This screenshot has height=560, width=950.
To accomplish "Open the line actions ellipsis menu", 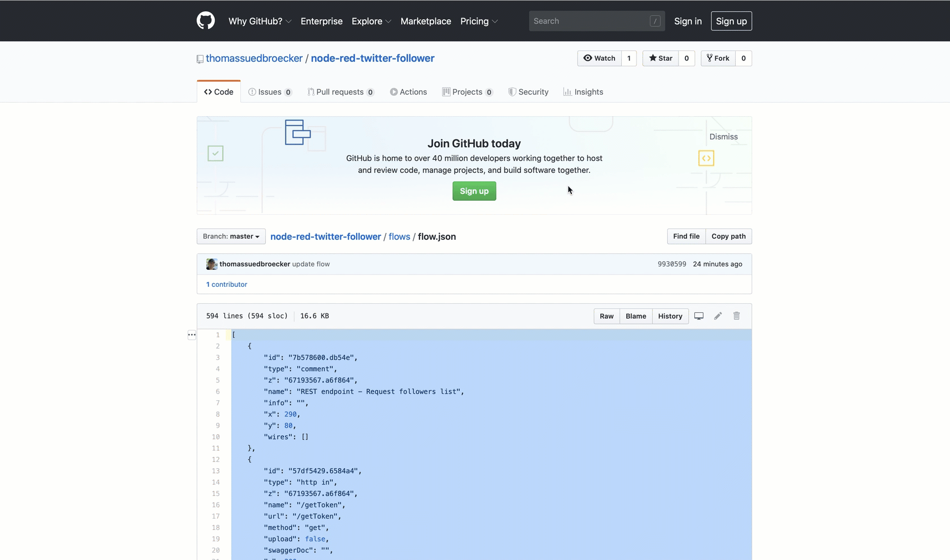I will coord(192,335).
